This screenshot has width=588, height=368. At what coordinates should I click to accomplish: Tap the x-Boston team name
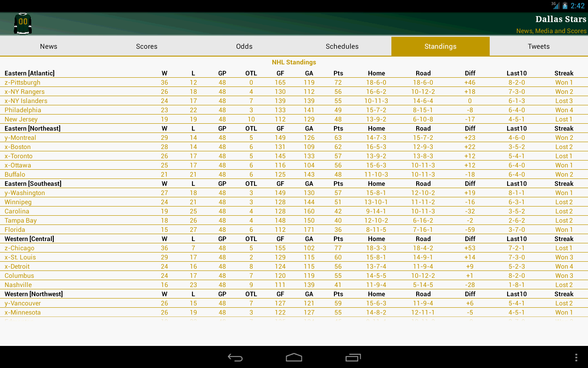pos(18,147)
